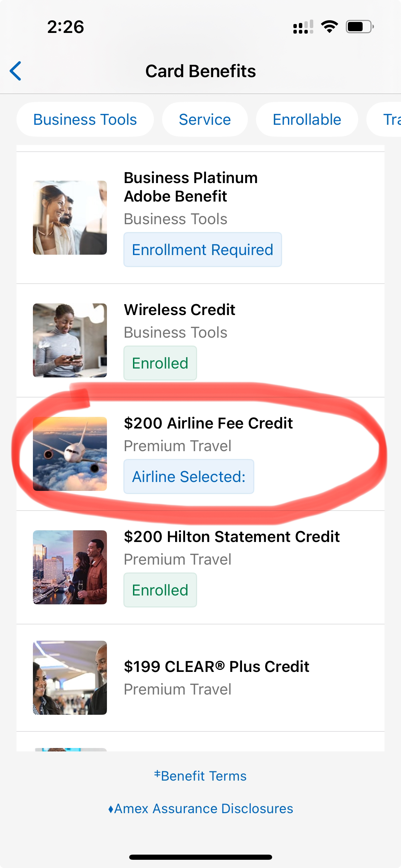The image size is (401, 868).
Task: Open the CLEAR Plus Credit thumbnail
Action: coord(70,678)
